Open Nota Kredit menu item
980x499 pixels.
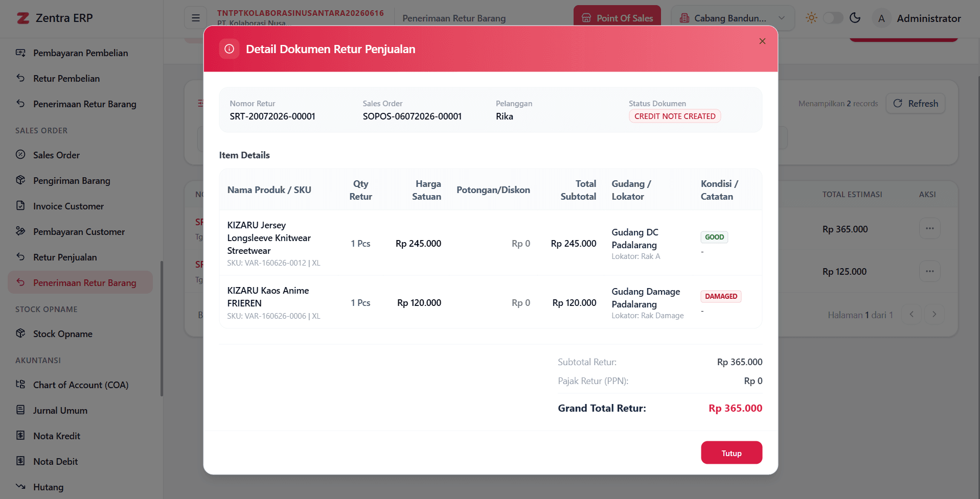point(81,436)
